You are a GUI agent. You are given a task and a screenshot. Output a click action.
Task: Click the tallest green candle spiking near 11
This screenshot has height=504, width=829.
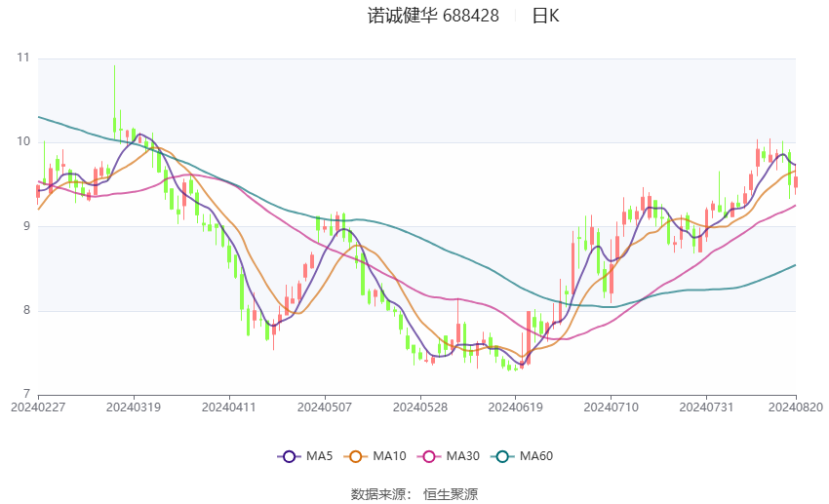(114, 100)
